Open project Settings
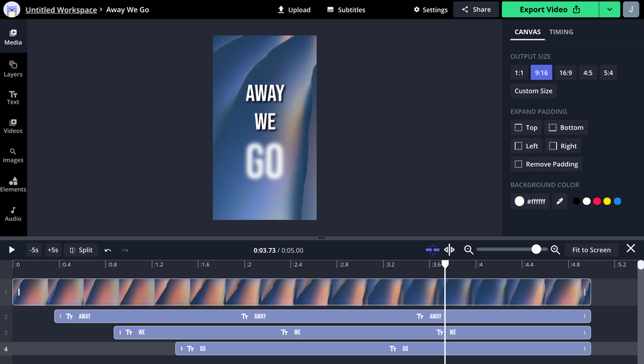Image resolution: width=644 pixels, height=364 pixels. (x=430, y=10)
